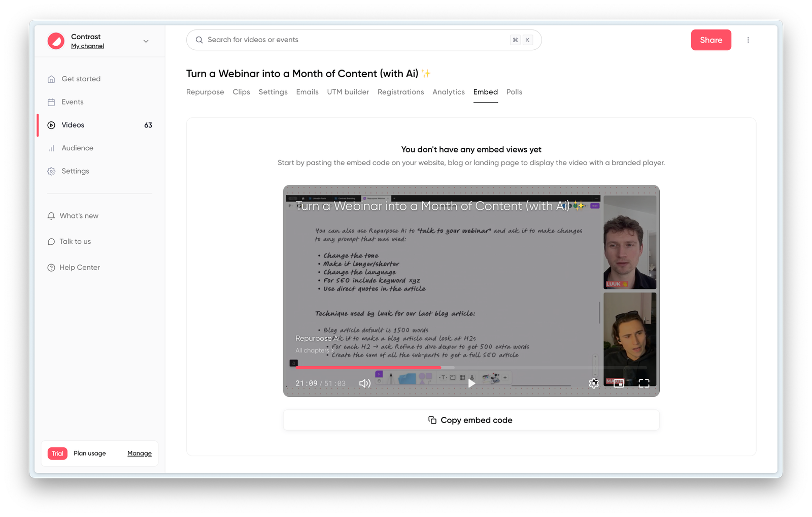Open the three-dot overflow menu

click(x=748, y=40)
